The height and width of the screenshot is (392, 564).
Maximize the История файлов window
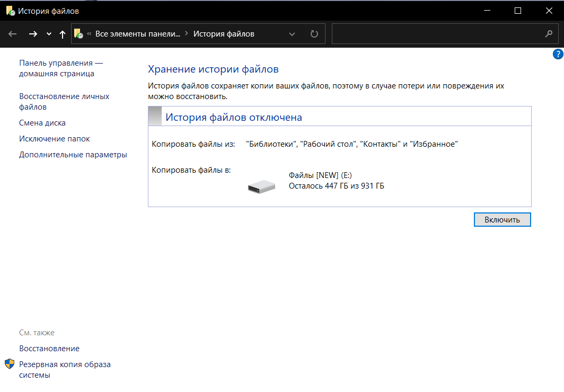pos(517,11)
